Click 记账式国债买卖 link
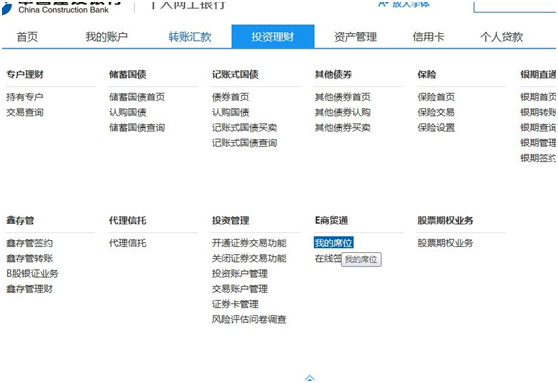The height and width of the screenshot is (383, 558). (244, 127)
